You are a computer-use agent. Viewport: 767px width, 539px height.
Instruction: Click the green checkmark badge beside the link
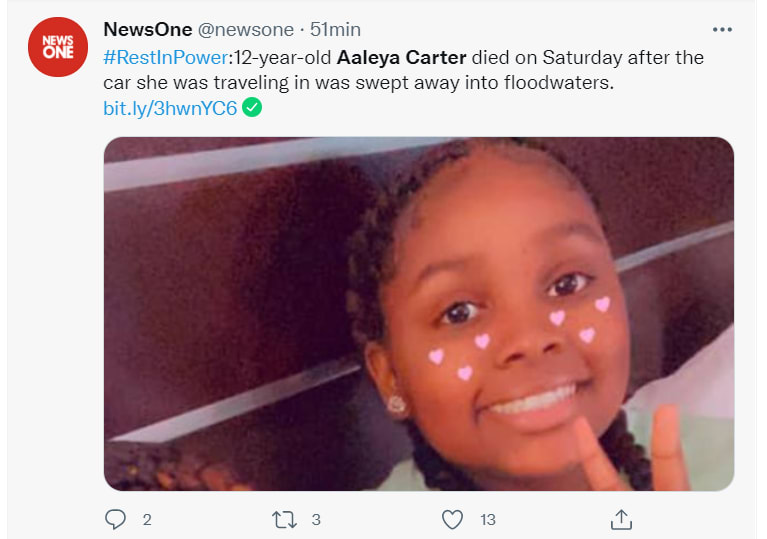[253, 107]
